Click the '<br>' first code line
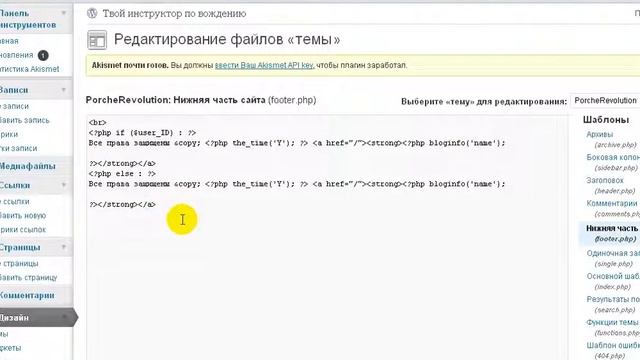Image resolution: width=640 pixels, height=360 pixels. (x=98, y=123)
